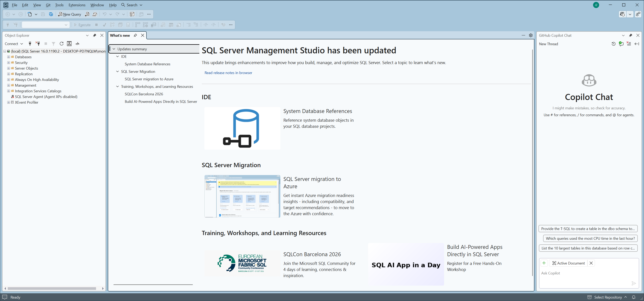Select SQLCon Barcelona 2026 in outline
644x301 pixels.
pyautogui.click(x=144, y=94)
